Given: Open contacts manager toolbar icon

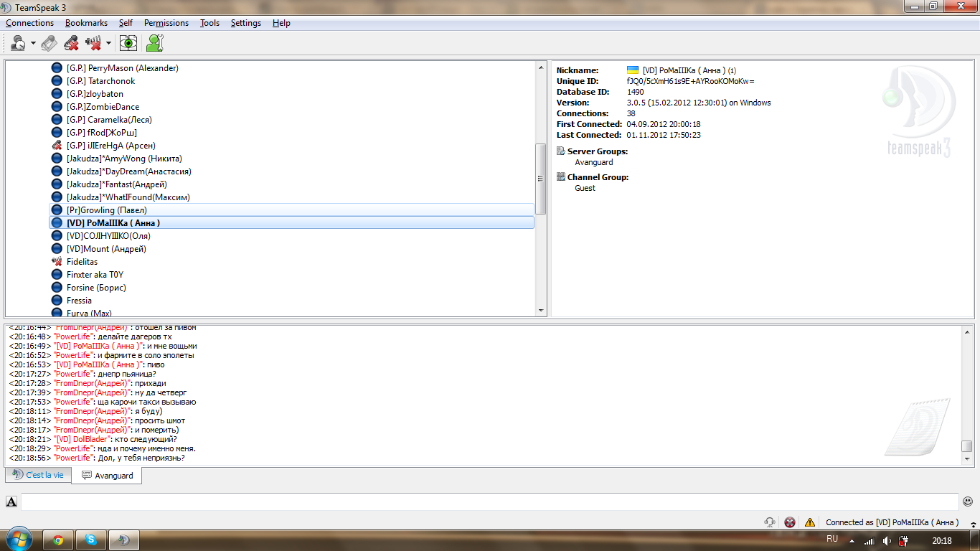Looking at the screenshot, I should point(154,43).
